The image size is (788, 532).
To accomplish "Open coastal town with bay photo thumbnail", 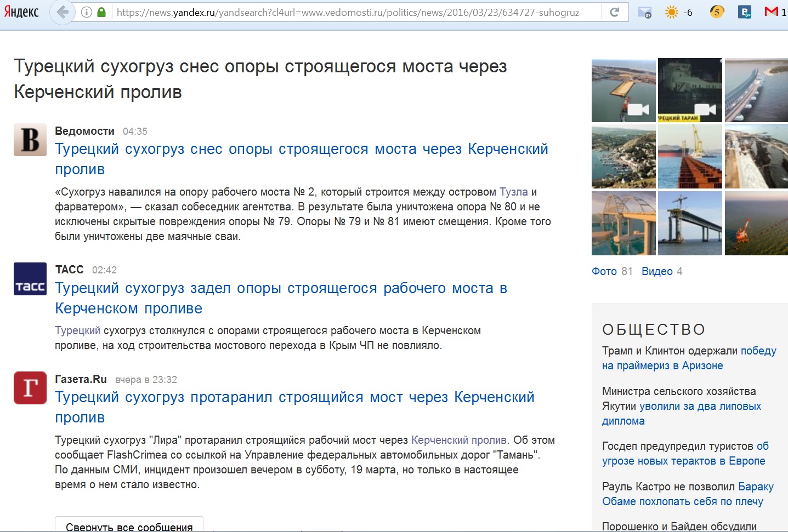I will [623, 157].
